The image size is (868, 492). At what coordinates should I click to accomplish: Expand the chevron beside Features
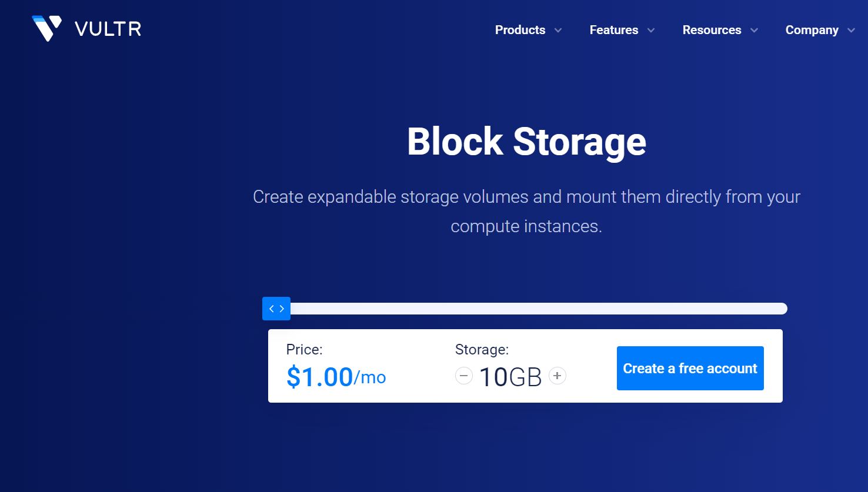tap(651, 31)
